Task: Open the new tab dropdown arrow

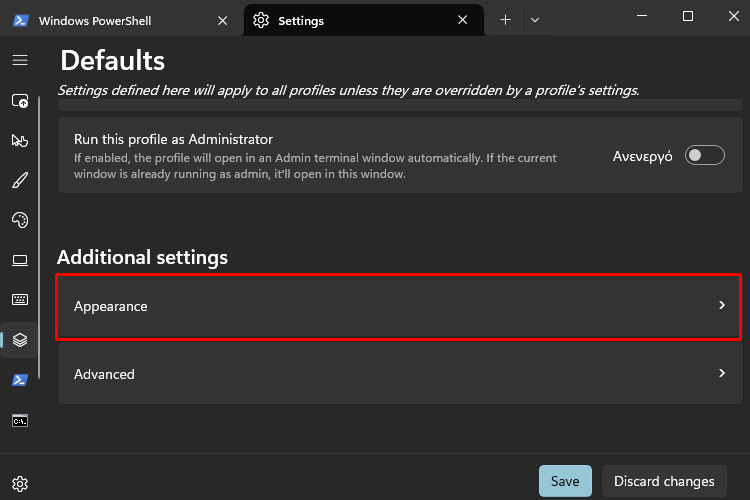Action: tap(535, 20)
